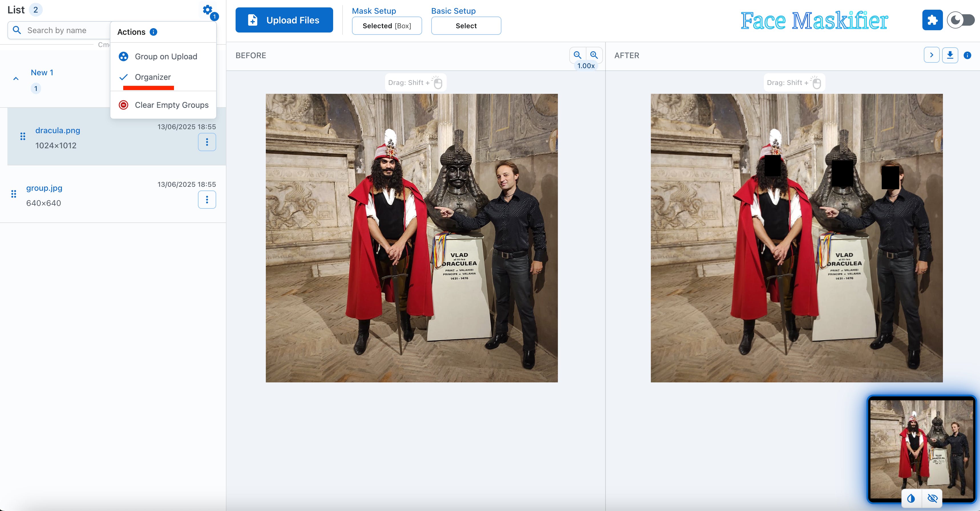Open the Mask Setup Selected [Box] dropdown
The image size is (980, 511).
pyautogui.click(x=386, y=26)
